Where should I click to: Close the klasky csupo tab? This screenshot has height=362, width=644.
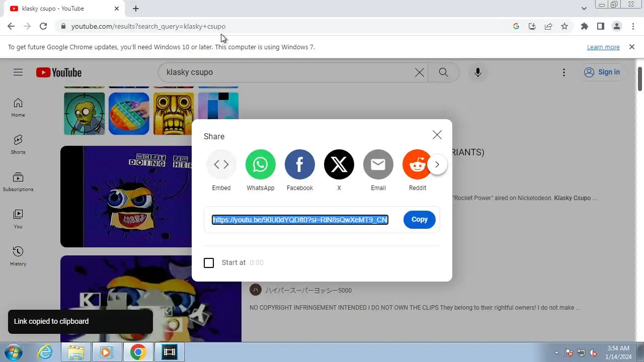point(117,9)
